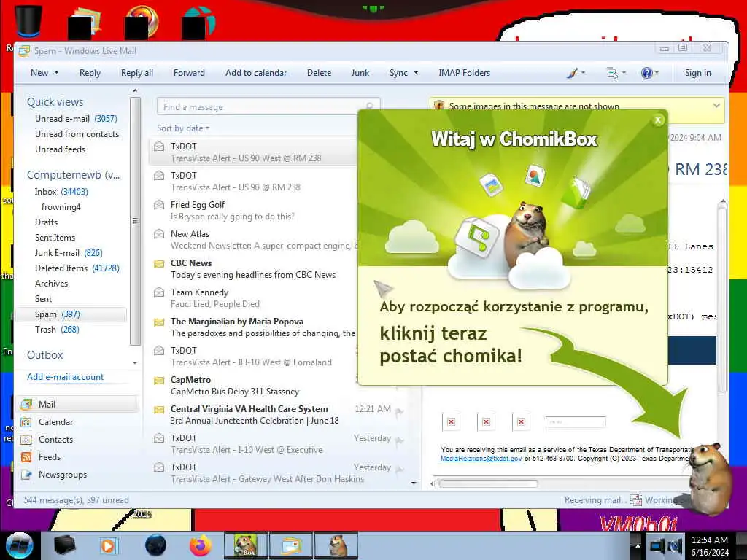Click the taskbar clock

click(710, 546)
